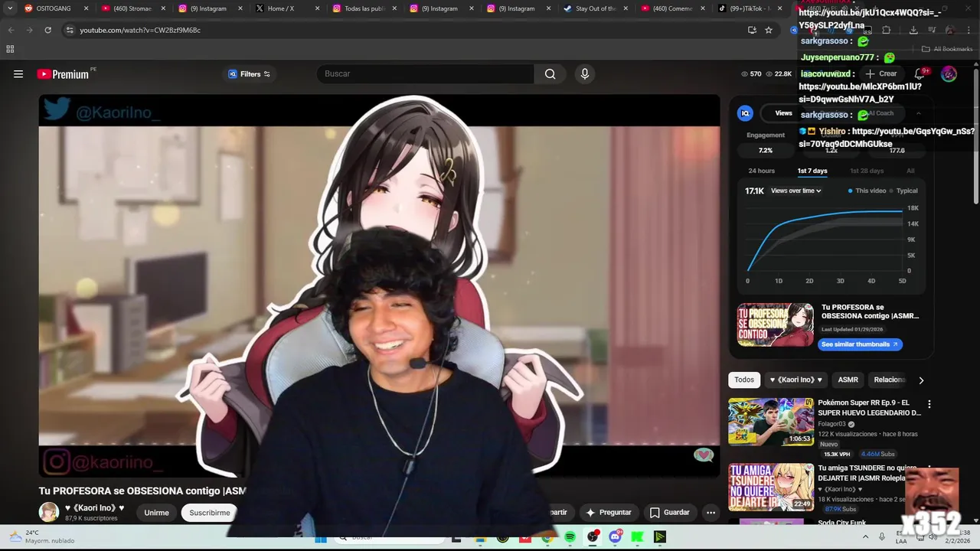Open the notifications bell
The width and height of the screenshot is (980, 551).
[920, 73]
